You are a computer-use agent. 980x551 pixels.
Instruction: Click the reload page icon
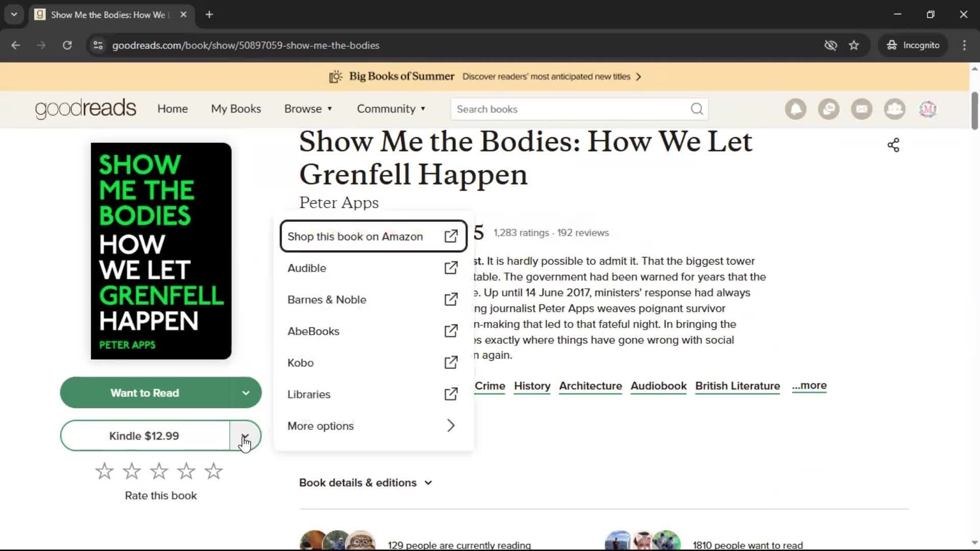tap(67, 45)
